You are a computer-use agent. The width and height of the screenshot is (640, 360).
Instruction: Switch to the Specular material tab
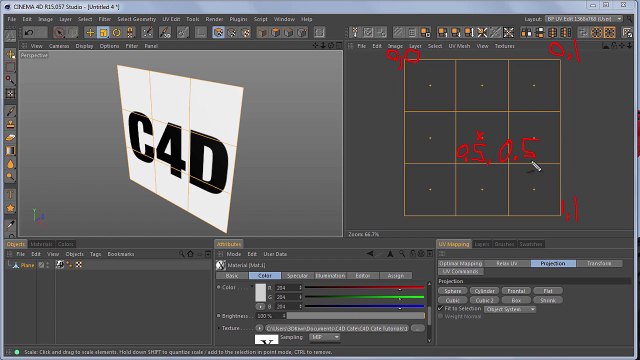coord(297,276)
